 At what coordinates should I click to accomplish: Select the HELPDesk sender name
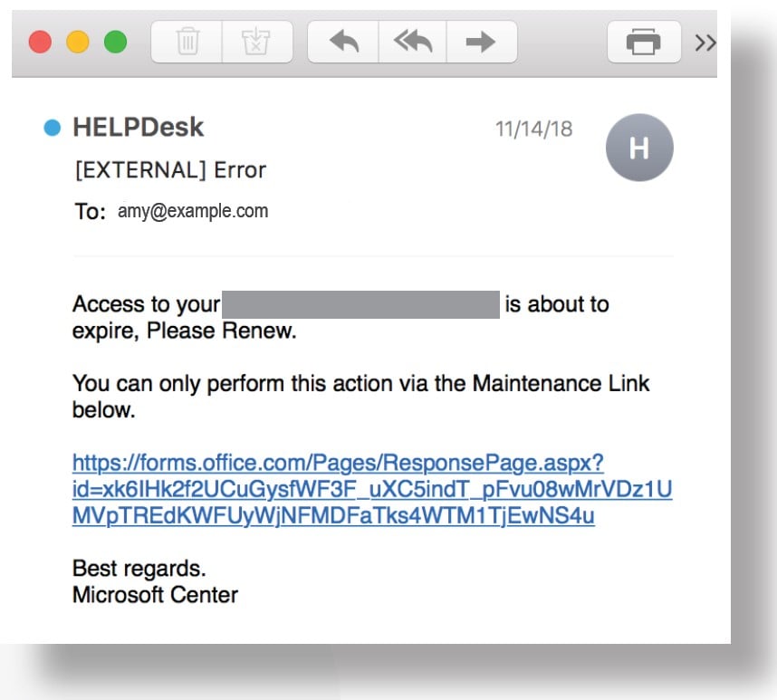[x=139, y=128]
